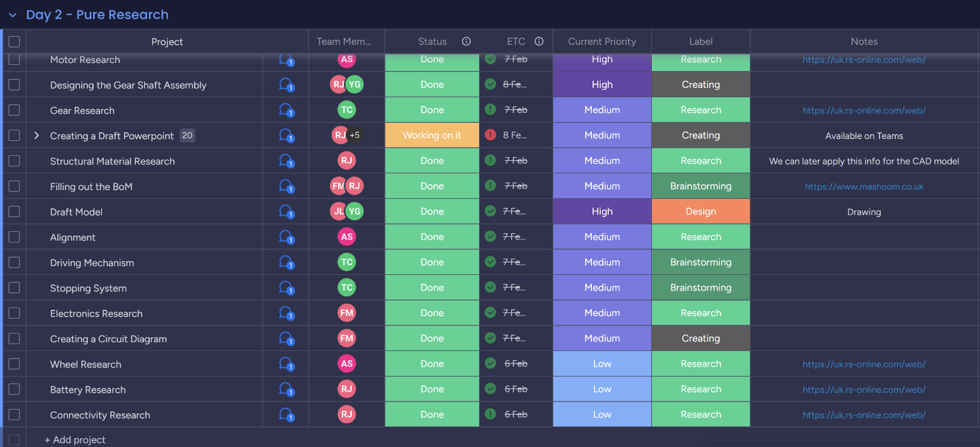Click the green check icon in Draft Model ETC

click(490, 211)
